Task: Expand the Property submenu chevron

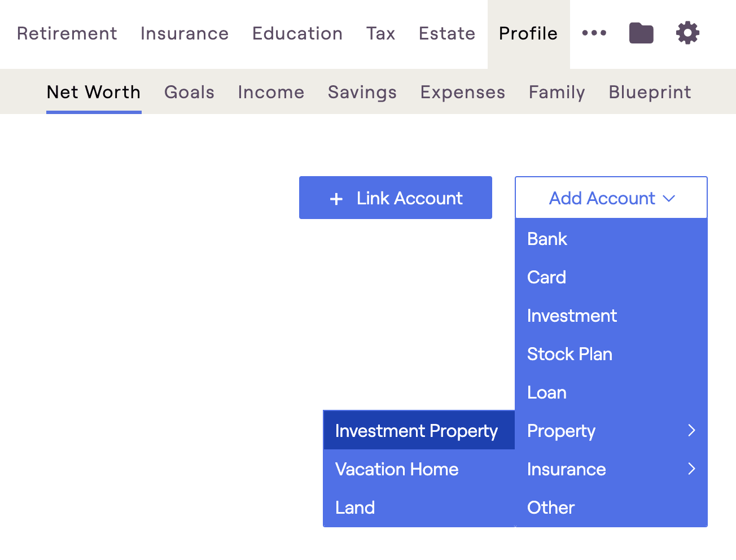Action: coord(691,431)
